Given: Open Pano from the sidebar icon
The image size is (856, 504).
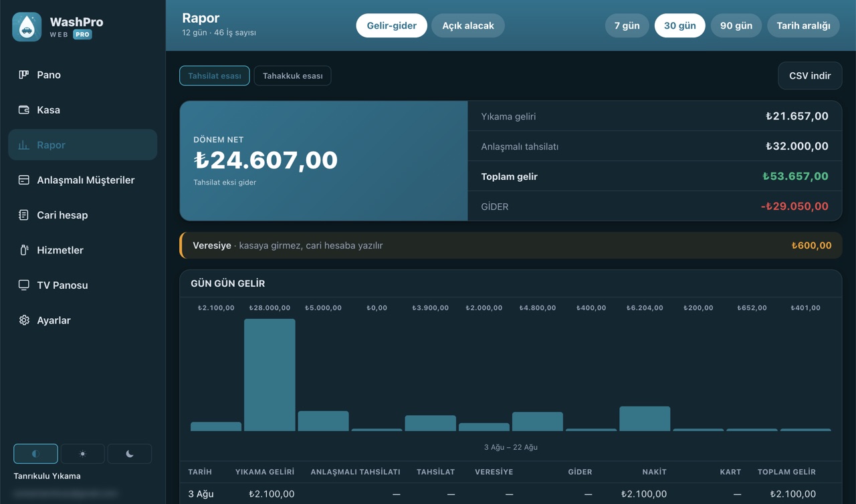Looking at the screenshot, I should (23, 75).
